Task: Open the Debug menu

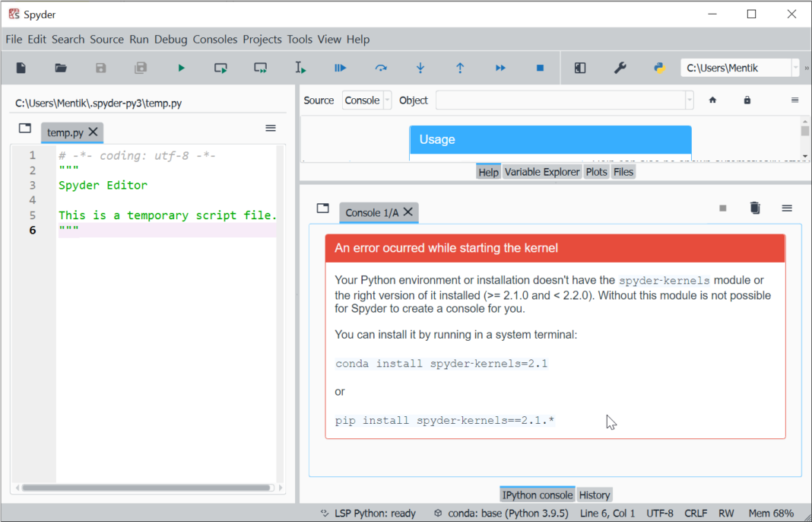Action: click(x=170, y=40)
